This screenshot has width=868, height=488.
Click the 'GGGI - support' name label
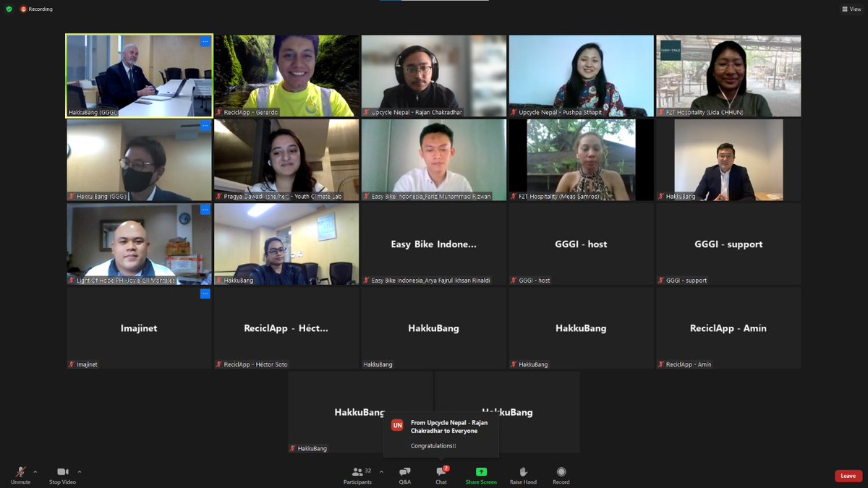tap(686, 281)
